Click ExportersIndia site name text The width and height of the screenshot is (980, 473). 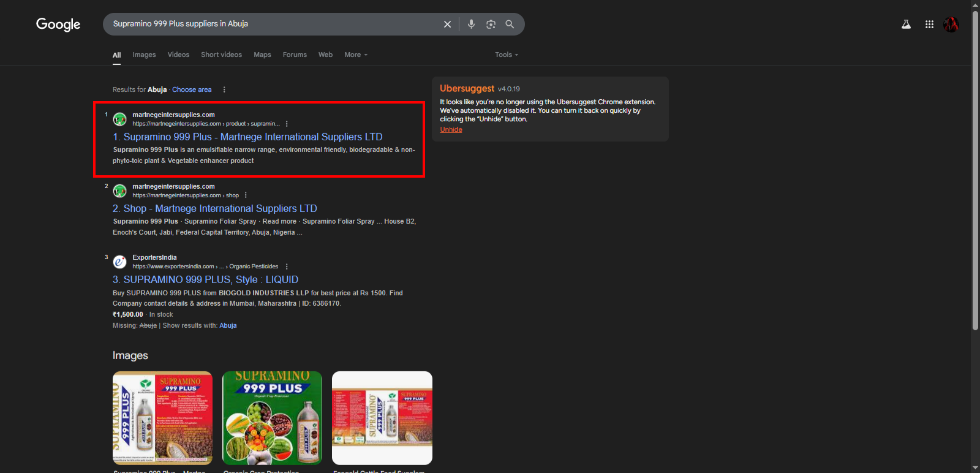(x=154, y=257)
